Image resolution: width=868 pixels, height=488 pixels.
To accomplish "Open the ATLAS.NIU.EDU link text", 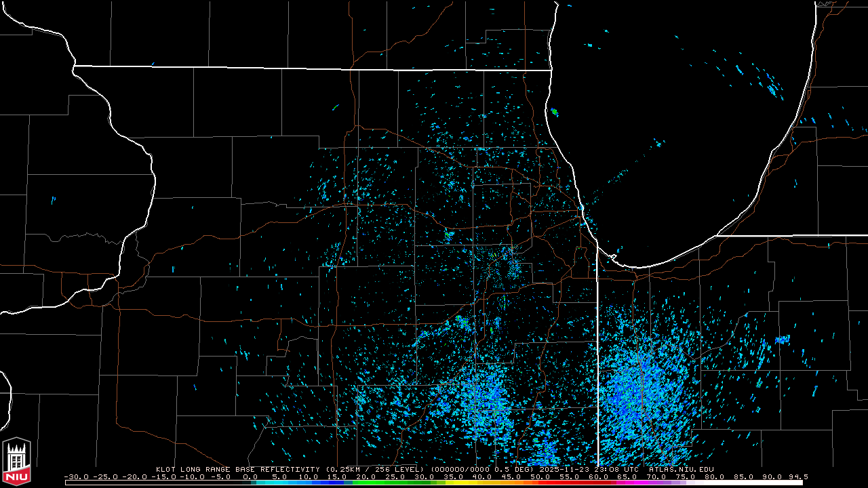I will click(681, 469).
